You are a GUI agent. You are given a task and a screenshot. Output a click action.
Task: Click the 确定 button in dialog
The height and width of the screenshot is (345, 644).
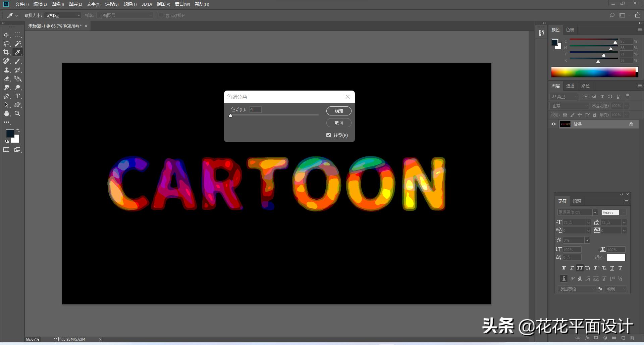[x=339, y=111]
